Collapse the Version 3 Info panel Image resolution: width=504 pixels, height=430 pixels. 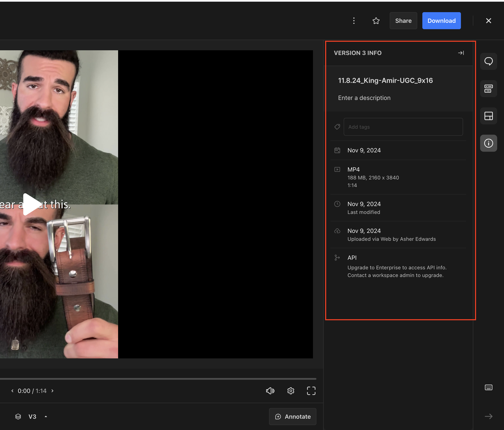(x=461, y=53)
